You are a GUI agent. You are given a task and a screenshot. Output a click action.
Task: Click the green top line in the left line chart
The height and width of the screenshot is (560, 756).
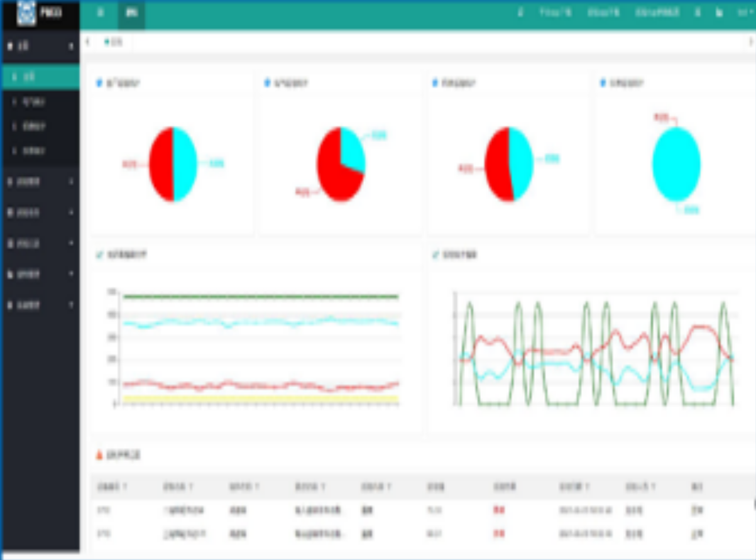[261, 296]
